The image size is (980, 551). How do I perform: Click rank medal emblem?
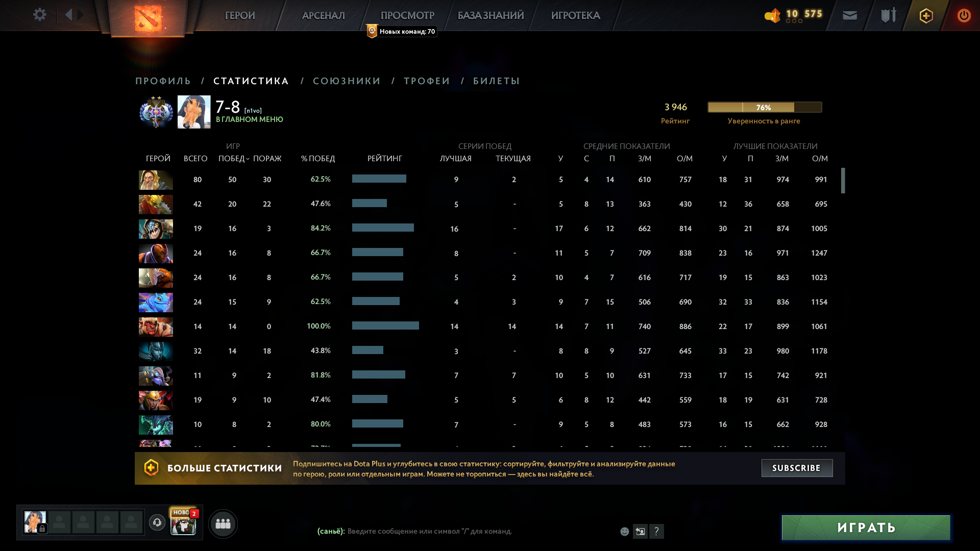(157, 112)
